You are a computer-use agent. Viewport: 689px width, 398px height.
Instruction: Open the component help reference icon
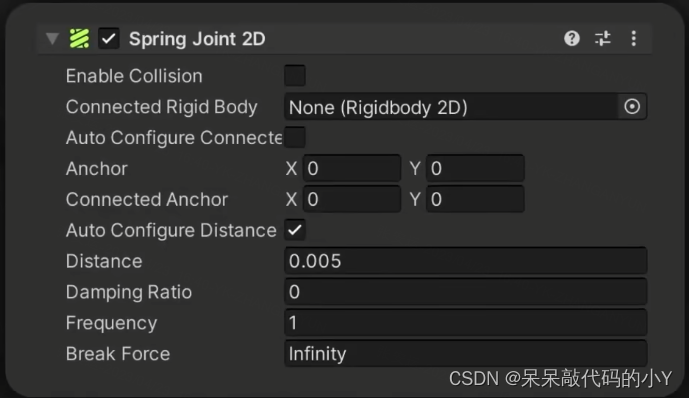[572, 39]
